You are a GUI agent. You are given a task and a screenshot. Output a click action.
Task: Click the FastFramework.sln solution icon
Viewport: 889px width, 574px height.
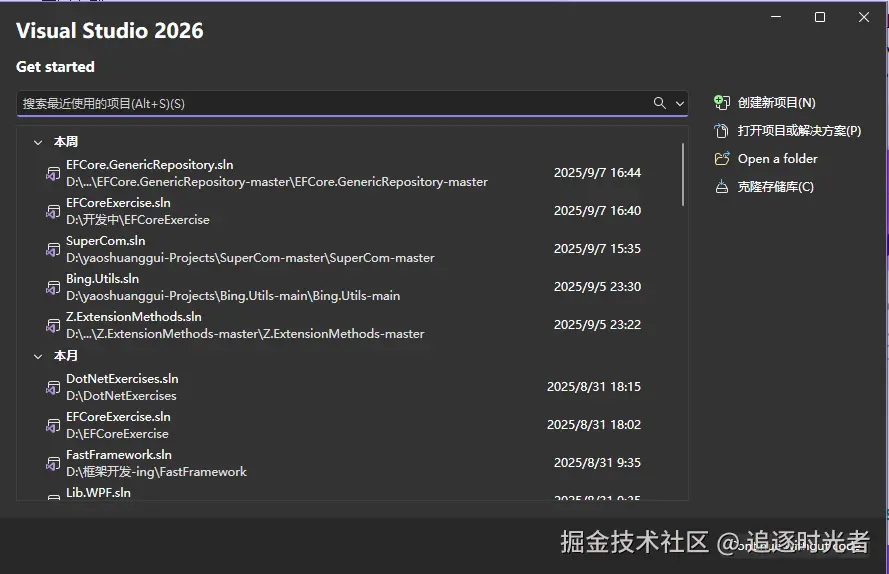53,463
